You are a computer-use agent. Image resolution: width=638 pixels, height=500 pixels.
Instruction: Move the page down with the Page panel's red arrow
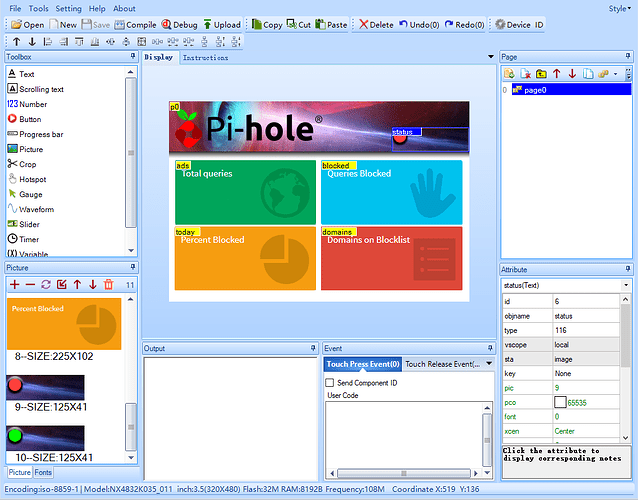572,74
